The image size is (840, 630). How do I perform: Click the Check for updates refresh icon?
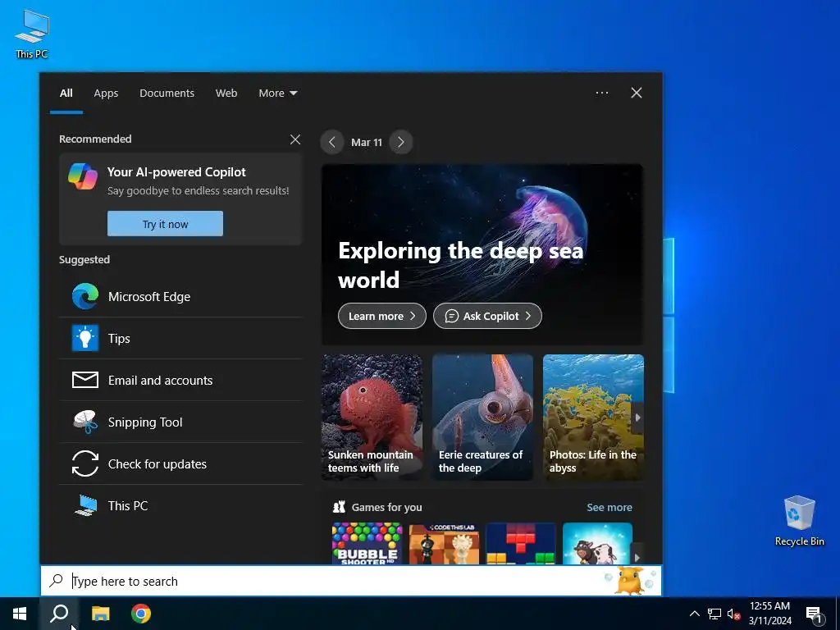pyautogui.click(x=85, y=463)
